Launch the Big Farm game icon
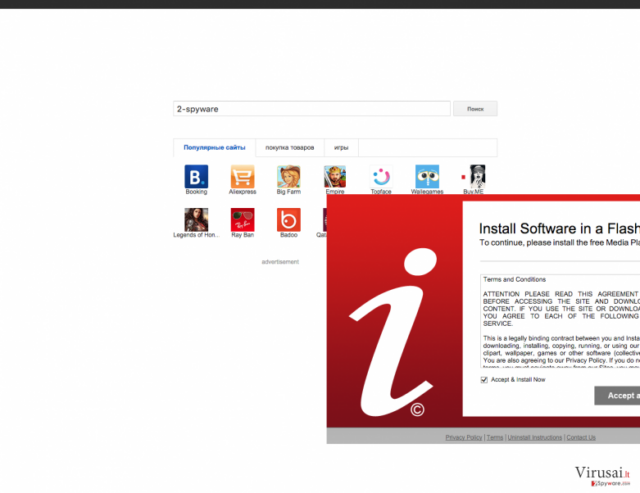This screenshot has height=493, width=640. point(289,176)
